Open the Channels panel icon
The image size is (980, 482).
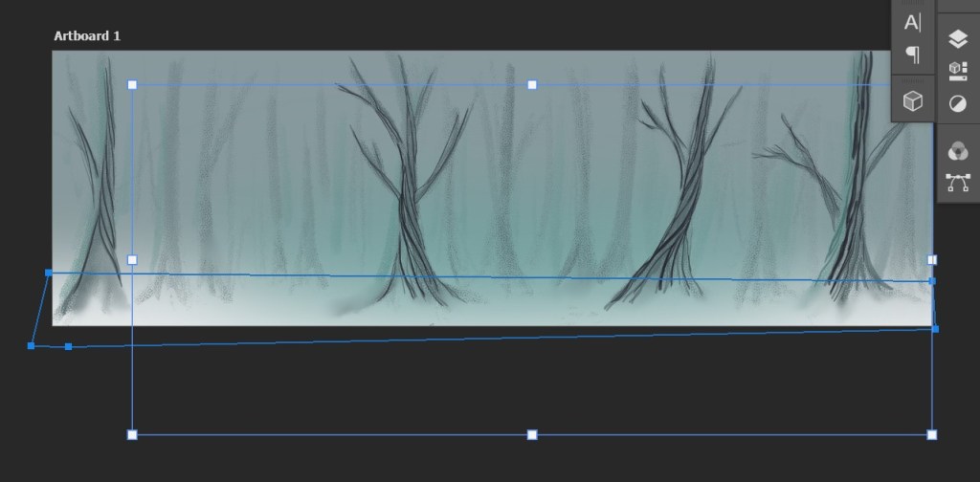click(957, 151)
